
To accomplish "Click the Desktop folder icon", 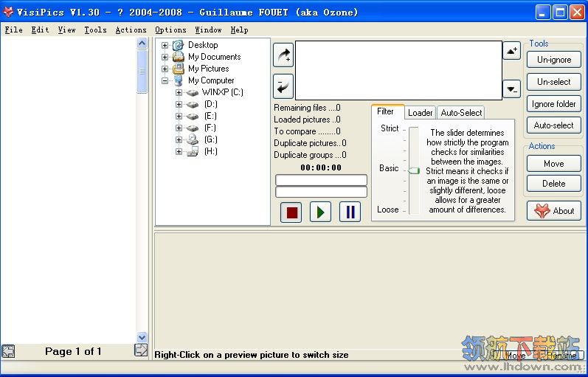I will coord(178,46).
